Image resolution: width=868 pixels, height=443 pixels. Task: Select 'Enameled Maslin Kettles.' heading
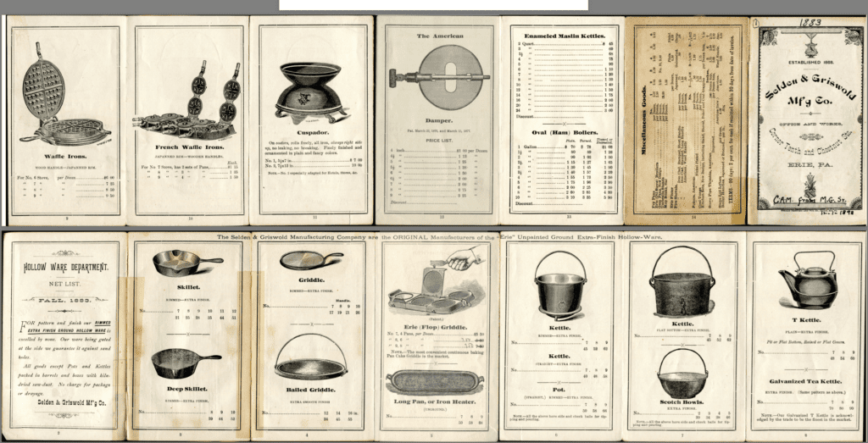(564, 36)
